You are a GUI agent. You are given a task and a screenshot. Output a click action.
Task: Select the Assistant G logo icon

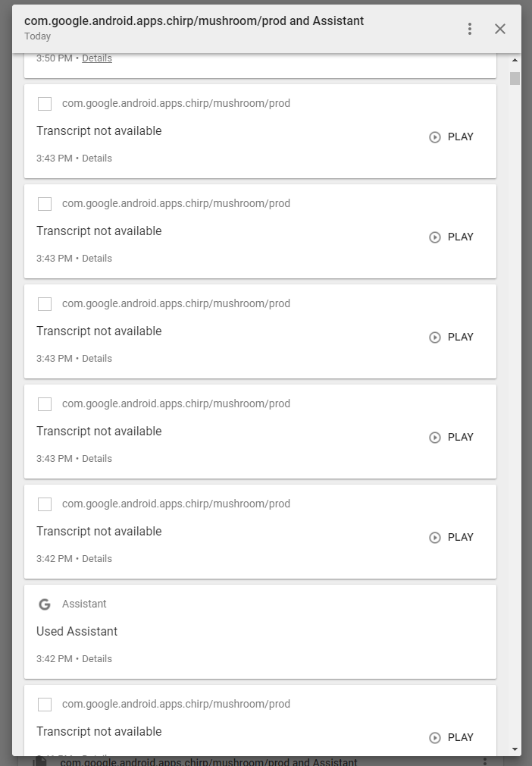44,604
